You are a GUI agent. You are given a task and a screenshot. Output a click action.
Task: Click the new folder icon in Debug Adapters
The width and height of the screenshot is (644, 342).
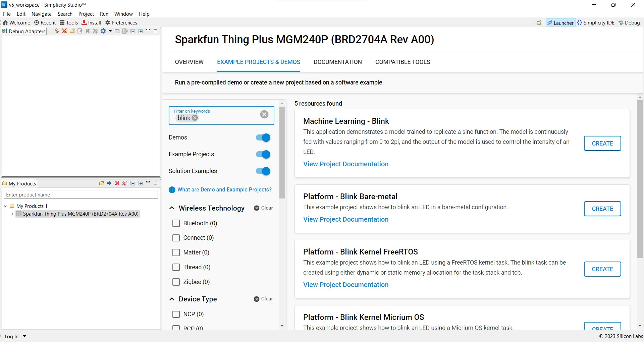click(x=72, y=31)
